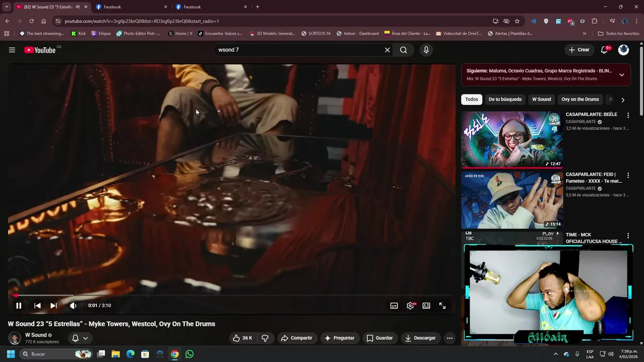
Task: Open WhatsApp from the taskbar
Action: pos(189,354)
